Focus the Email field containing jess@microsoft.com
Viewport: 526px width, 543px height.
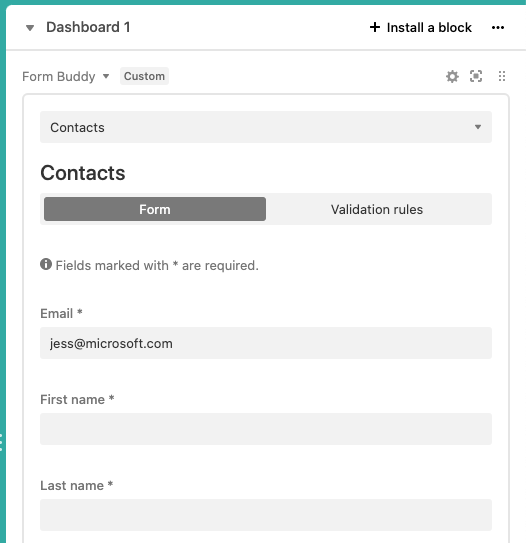point(266,343)
